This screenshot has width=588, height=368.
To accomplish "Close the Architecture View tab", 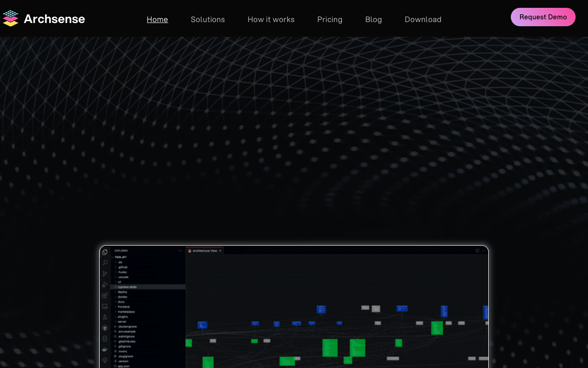I will tap(220, 251).
